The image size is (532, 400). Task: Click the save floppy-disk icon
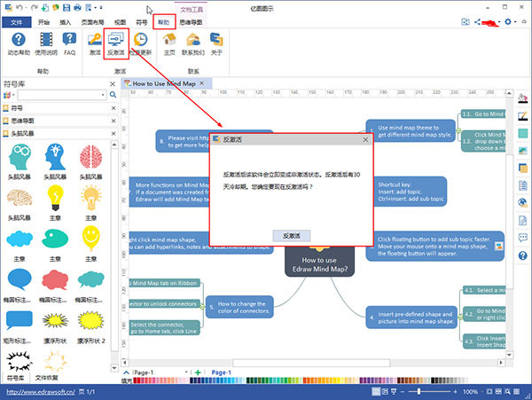pos(66,7)
